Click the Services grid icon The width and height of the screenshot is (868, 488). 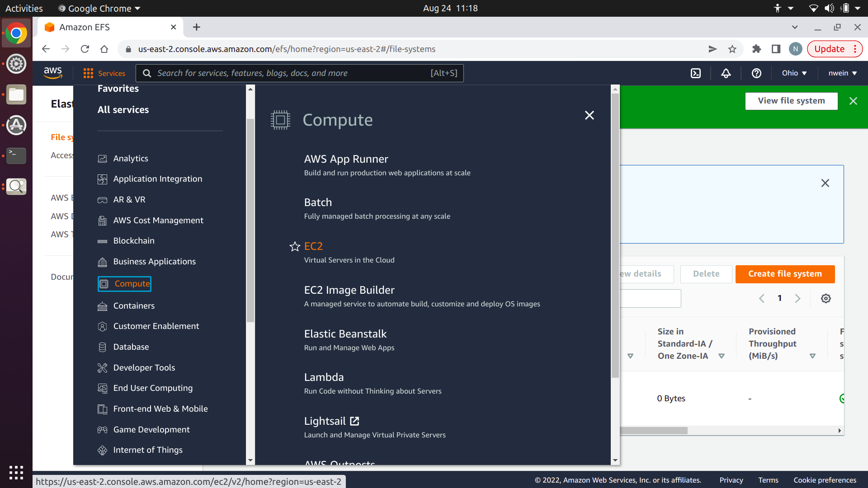[x=88, y=73]
